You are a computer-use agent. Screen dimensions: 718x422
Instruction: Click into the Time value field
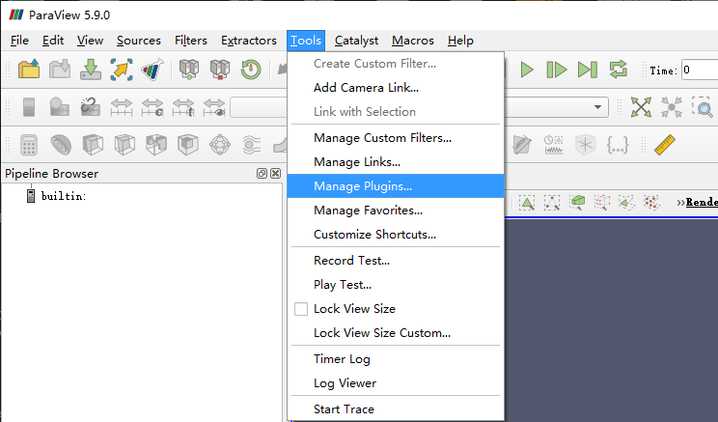point(699,70)
